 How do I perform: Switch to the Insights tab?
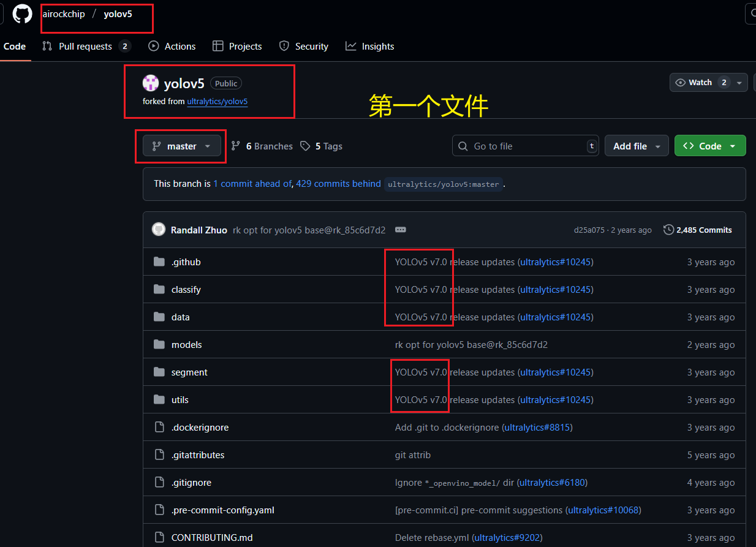click(370, 47)
